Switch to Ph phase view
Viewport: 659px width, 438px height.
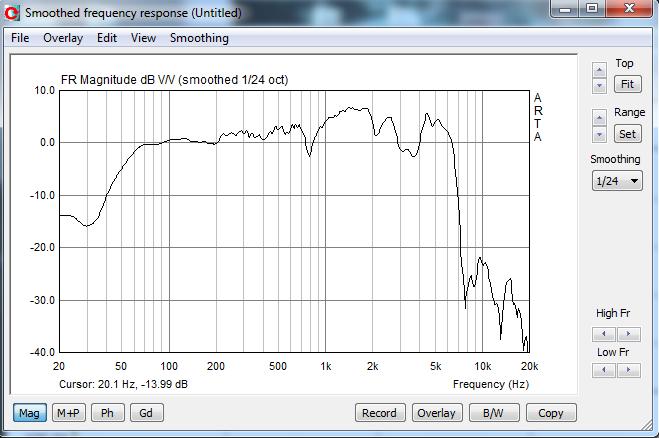click(108, 413)
